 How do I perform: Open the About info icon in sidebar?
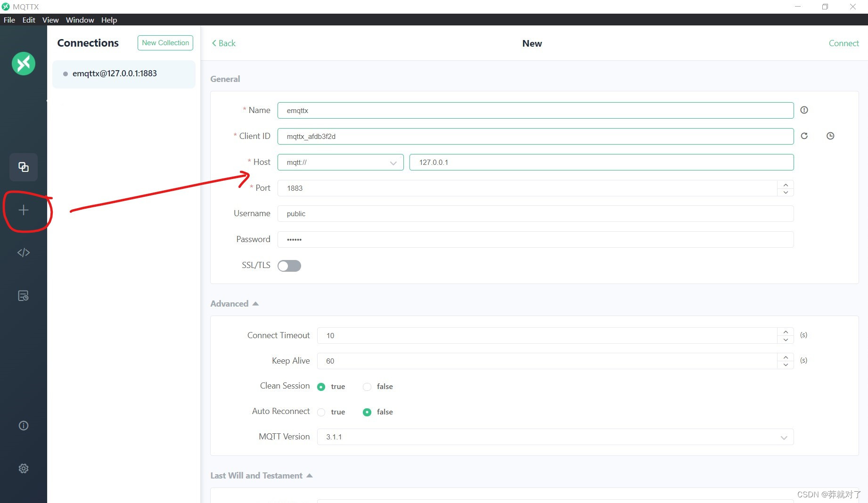tap(24, 426)
